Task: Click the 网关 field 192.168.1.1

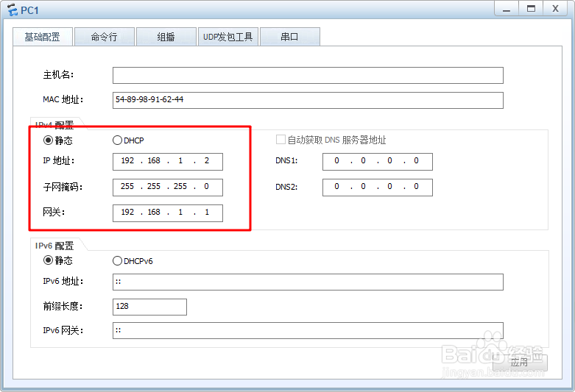Action: (168, 213)
